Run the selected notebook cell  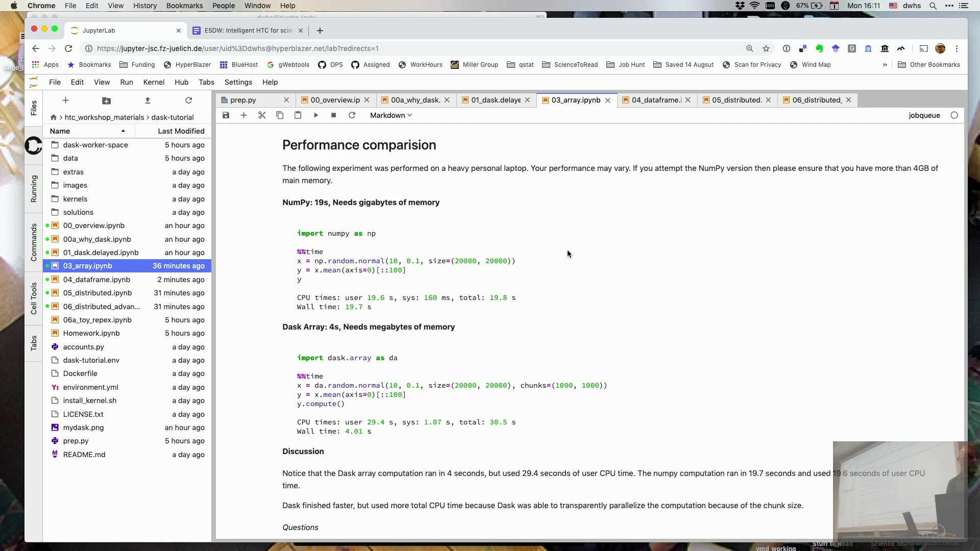316,115
